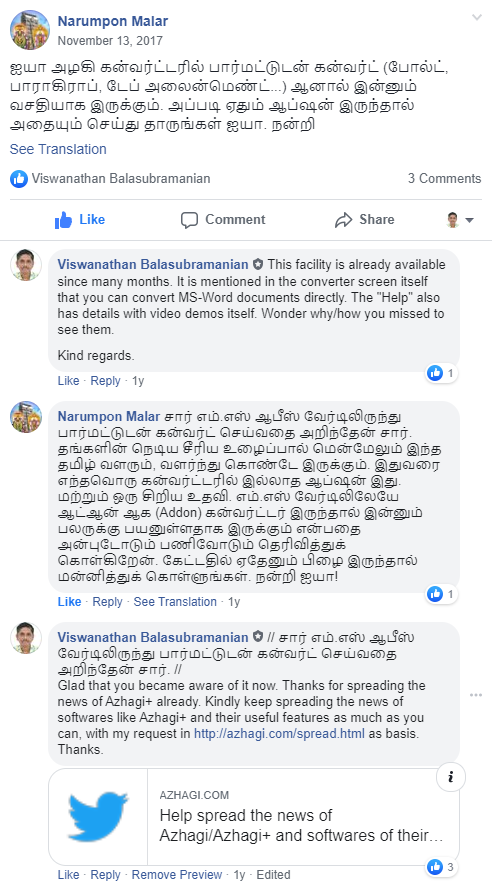Viewport: 492px width, 888px height.
Task: Open the November 13, 2017 timestamp link
Action: 110,41
